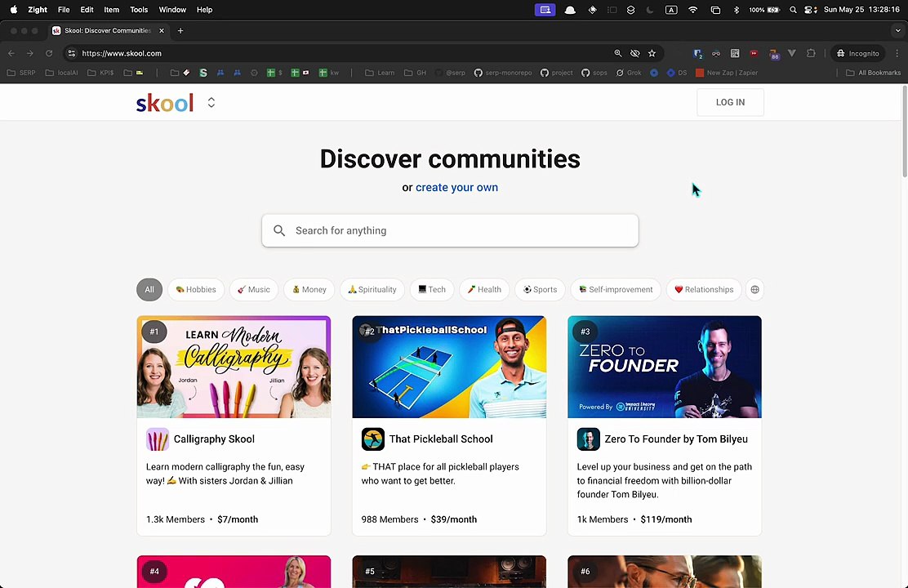The image size is (908, 588).
Task: Open the browser Extensions puzzle icon
Action: pyautogui.click(x=811, y=53)
